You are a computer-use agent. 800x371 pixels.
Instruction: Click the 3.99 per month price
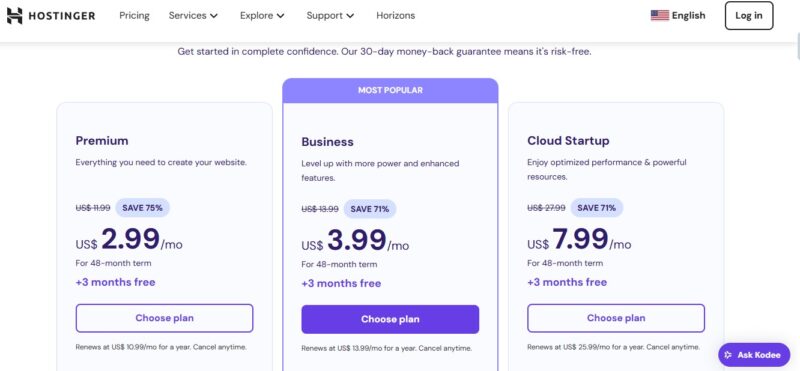[x=355, y=240]
